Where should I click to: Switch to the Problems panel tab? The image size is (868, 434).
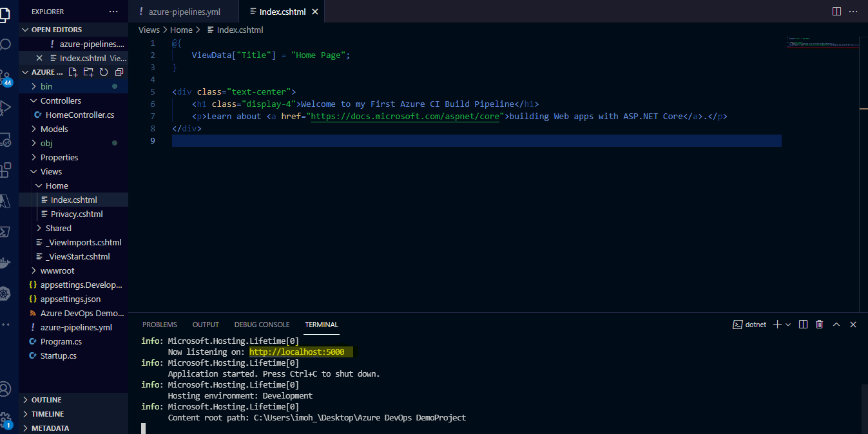point(159,325)
